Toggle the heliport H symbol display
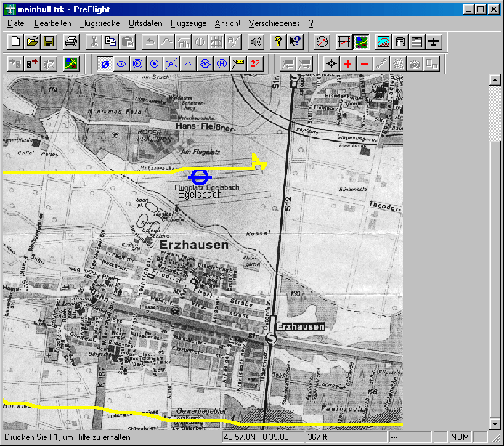The image size is (504, 446). (x=221, y=64)
